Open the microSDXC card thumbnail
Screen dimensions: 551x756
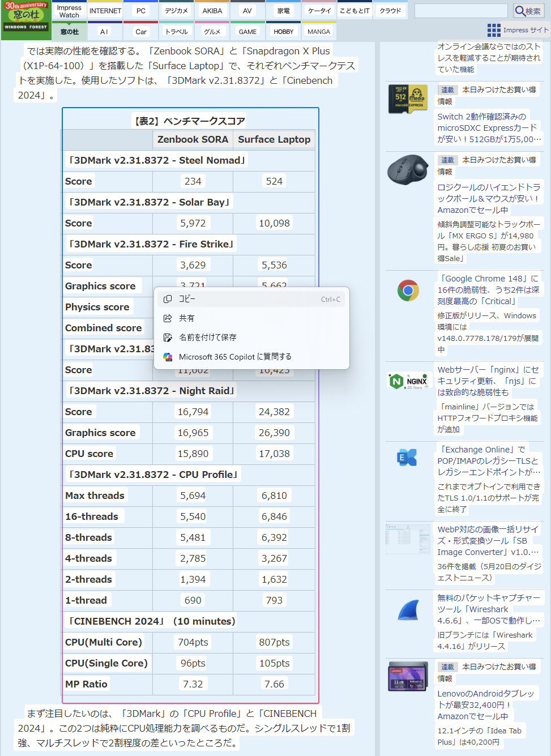(408, 99)
